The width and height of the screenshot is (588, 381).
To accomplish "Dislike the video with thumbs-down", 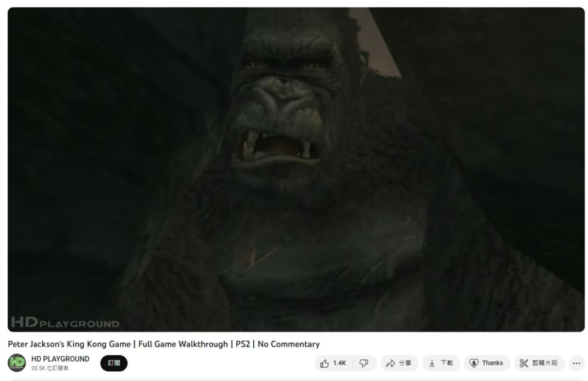I will (364, 363).
